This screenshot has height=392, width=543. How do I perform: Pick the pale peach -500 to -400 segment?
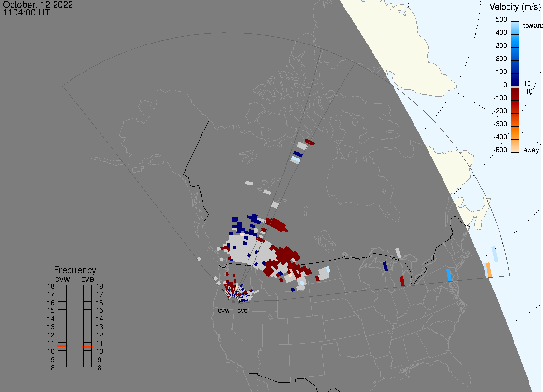(515, 146)
